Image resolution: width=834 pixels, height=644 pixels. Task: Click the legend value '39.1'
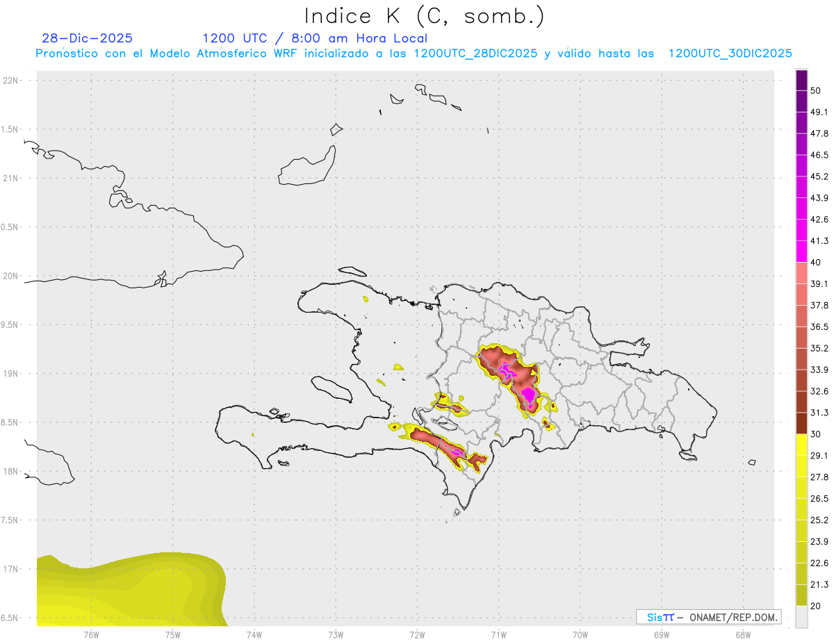point(819,284)
